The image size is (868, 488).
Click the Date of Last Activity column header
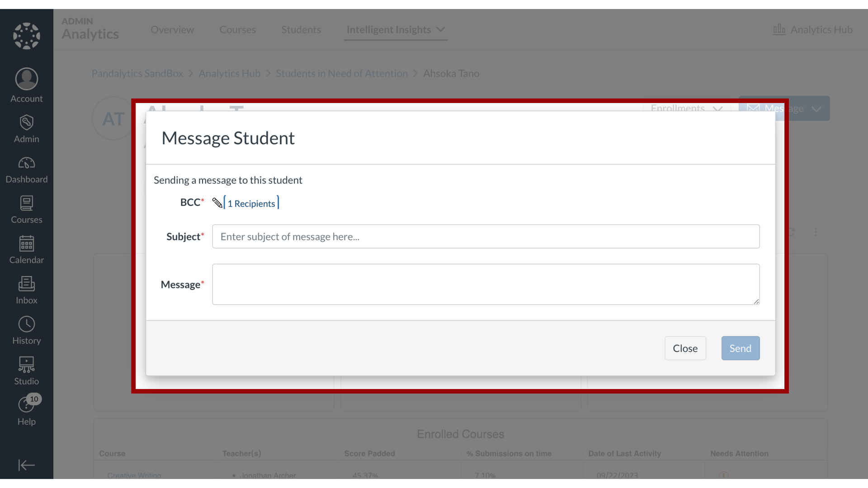click(625, 454)
